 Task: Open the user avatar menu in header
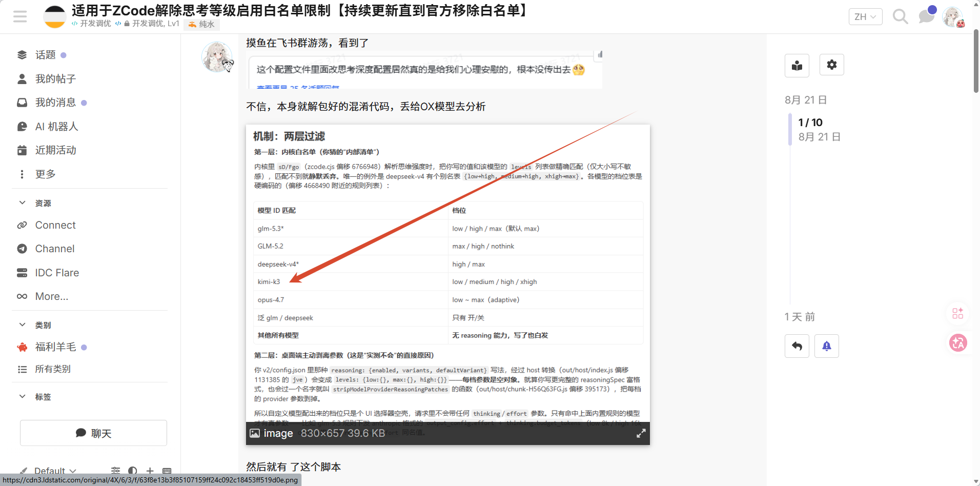(953, 17)
